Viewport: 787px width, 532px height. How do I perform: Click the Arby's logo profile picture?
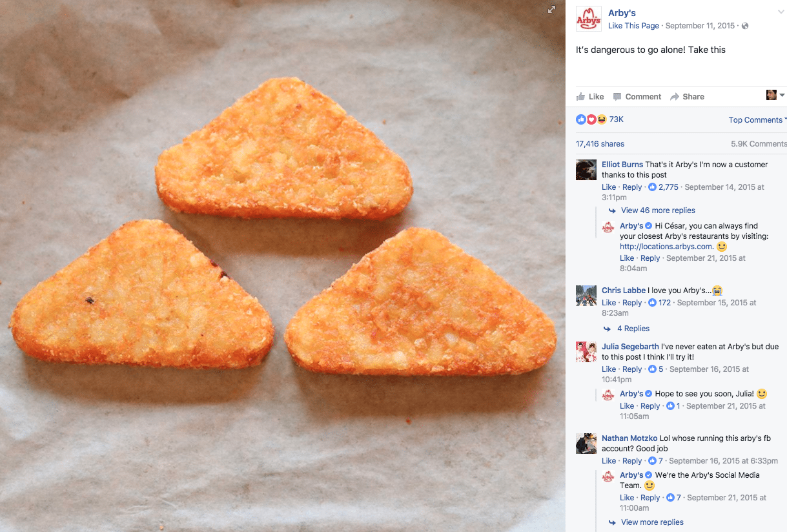point(588,19)
